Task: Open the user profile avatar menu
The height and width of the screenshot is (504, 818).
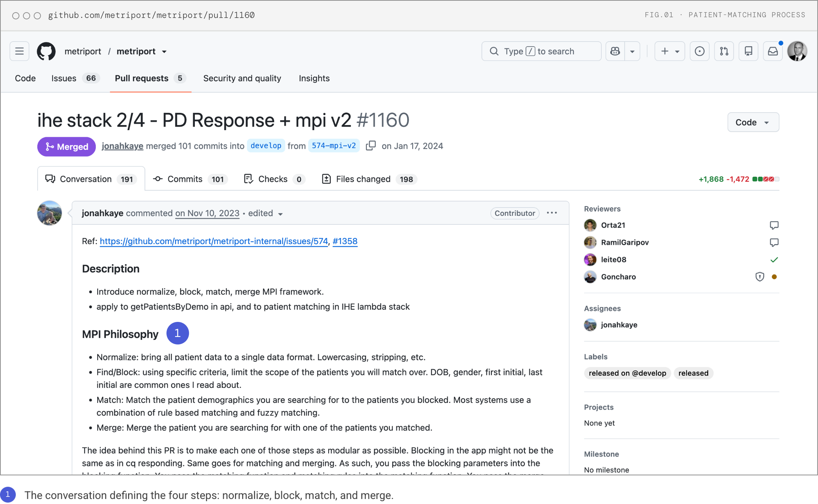Action: [x=797, y=51]
